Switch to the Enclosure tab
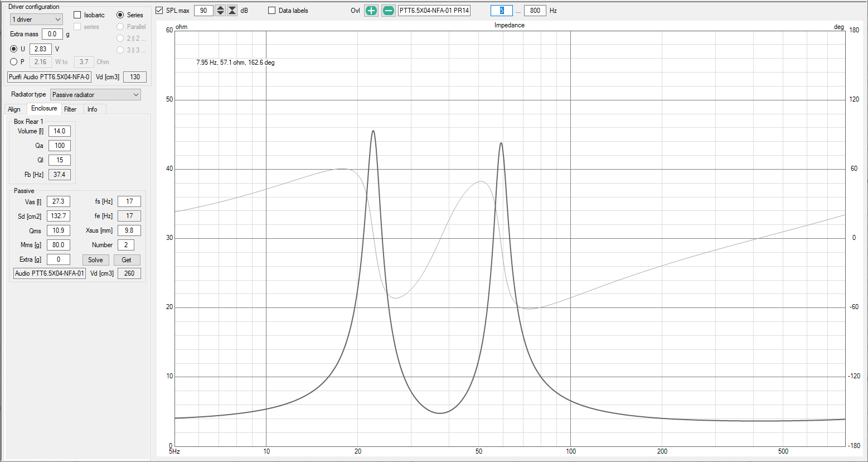Image resolution: width=868 pixels, height=462 pixels. [44, 109]
